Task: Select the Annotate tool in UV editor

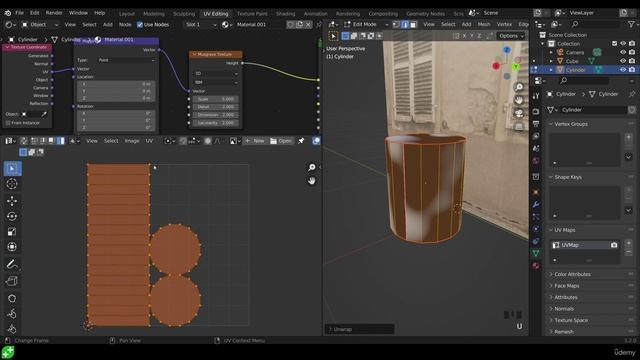Action: coord(12,264)
